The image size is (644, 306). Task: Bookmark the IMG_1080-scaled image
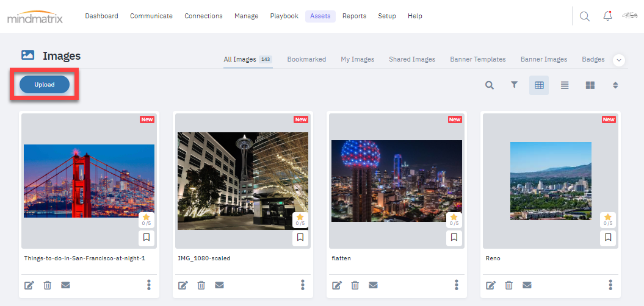point(300,238)
